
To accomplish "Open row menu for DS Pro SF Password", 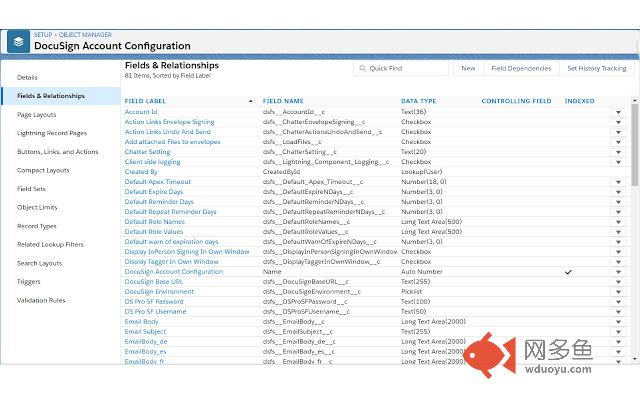I will point(618,302).
